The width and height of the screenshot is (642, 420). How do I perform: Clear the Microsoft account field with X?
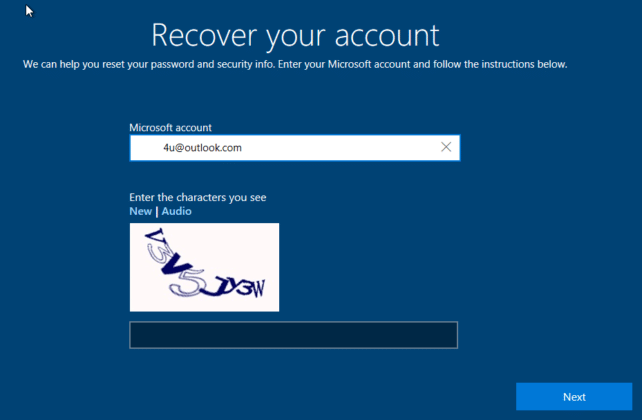pyautogui.click(x=446, y=147)
